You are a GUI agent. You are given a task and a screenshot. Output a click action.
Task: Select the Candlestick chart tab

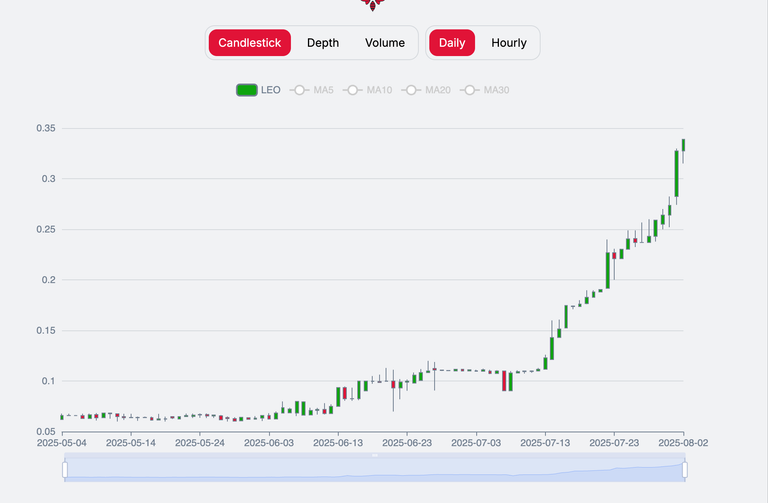(x=250, y=43)
